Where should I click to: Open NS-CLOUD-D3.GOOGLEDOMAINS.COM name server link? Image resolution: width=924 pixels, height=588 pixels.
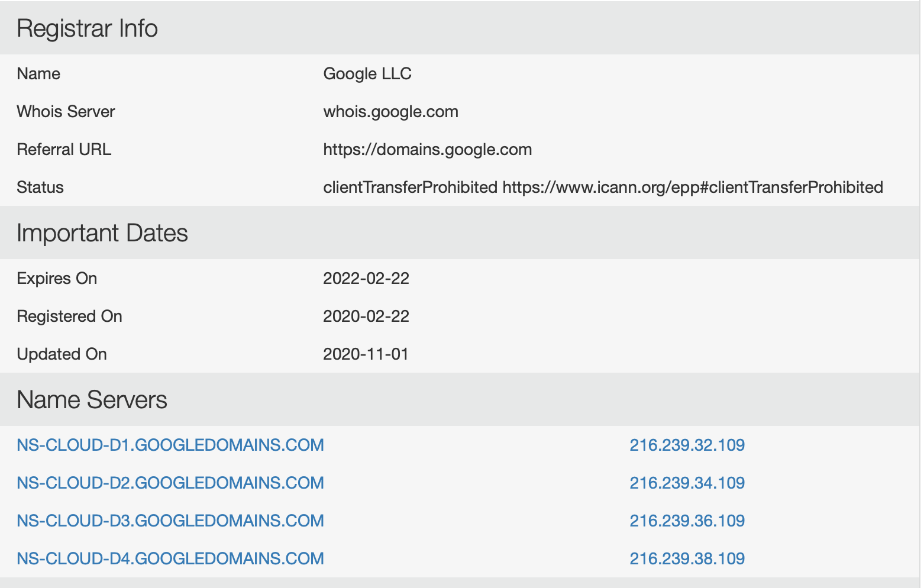coord(170,521)
